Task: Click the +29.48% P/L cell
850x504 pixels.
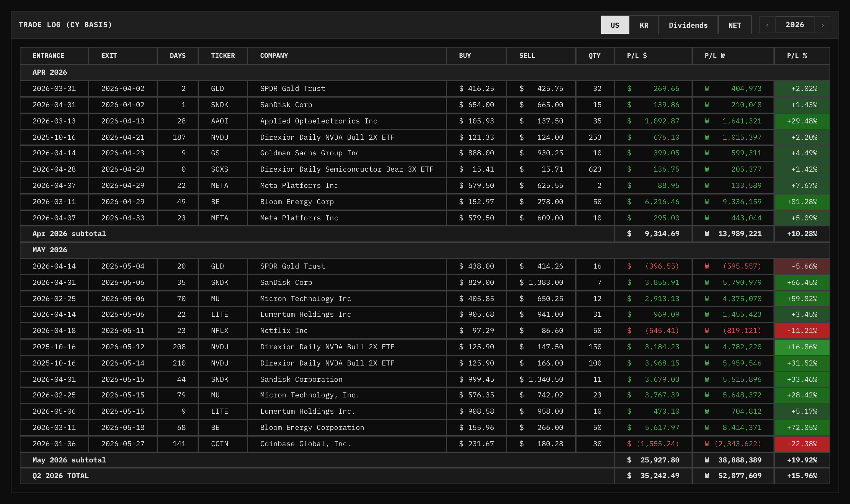Action: (x=802, y=121)
